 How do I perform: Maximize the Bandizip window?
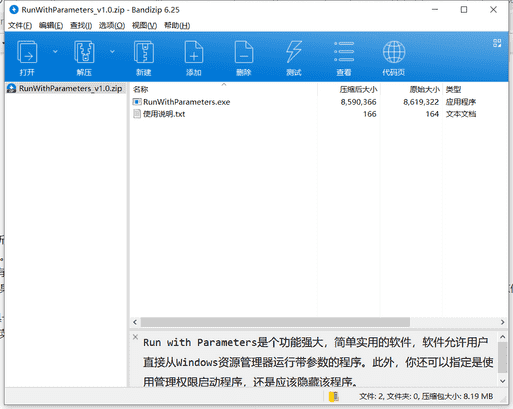tap(464, 10)
